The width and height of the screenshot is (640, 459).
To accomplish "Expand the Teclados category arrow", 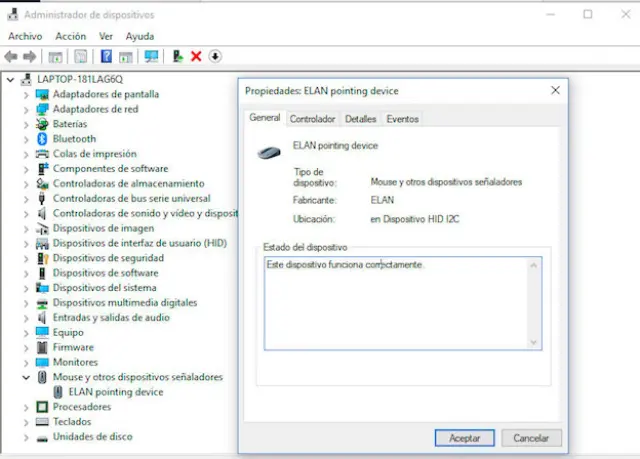I will (x=26, y=422).
